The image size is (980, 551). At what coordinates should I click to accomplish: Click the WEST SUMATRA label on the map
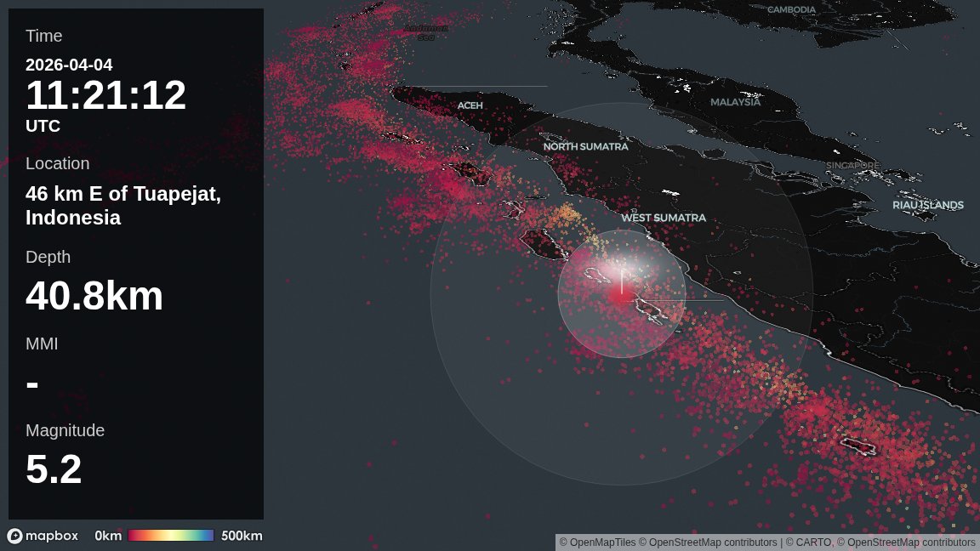point(664,218)
